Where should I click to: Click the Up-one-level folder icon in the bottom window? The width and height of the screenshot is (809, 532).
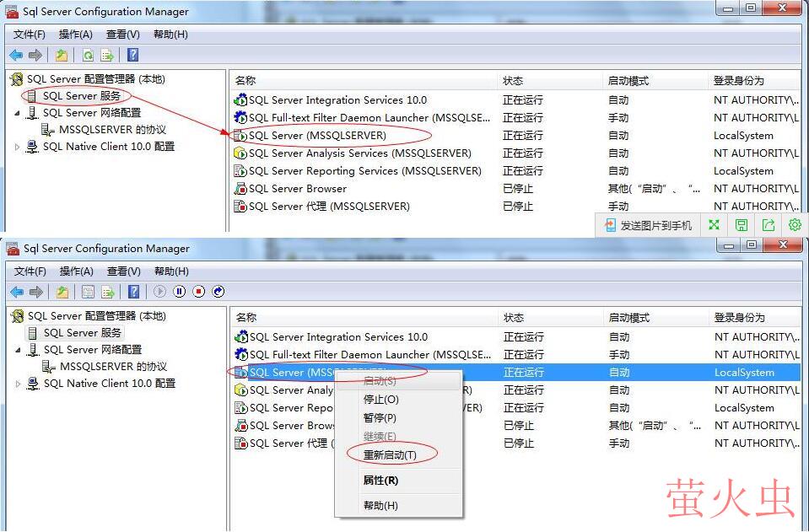coord(62,292)
